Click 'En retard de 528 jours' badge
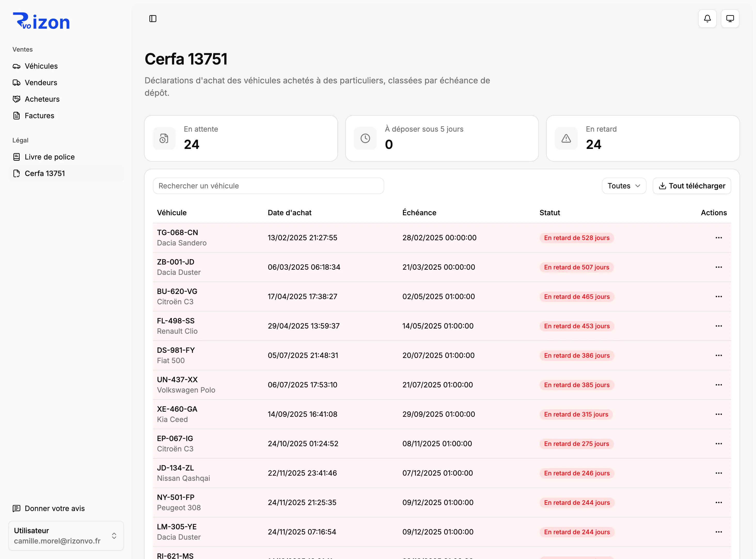 tap(577, 238)
